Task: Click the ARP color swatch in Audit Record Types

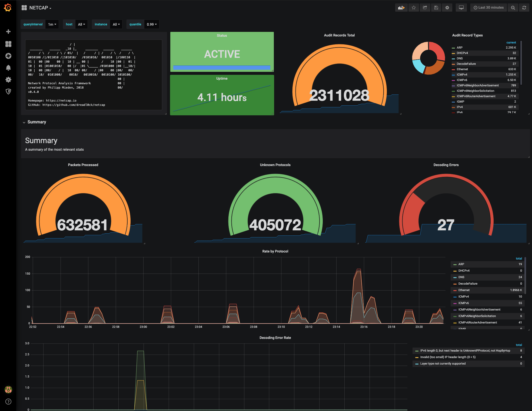Action: [x=453, y=48]
